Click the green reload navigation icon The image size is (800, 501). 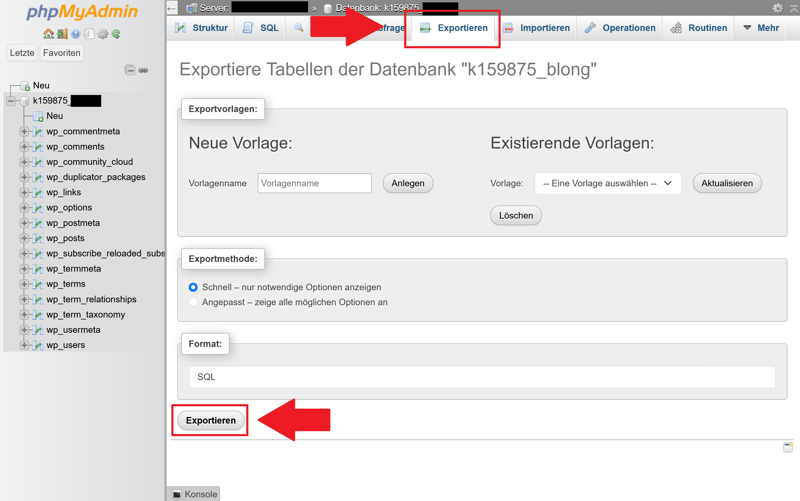pyautogui.click(x=116, y=34)
